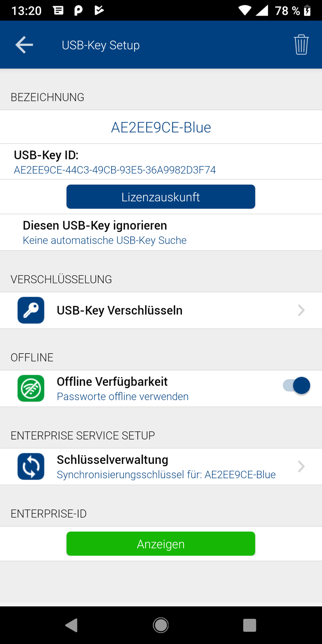Screen dimensions: 322x644
Task: Tap green Anzeigen button
Action: pos(161,544)
